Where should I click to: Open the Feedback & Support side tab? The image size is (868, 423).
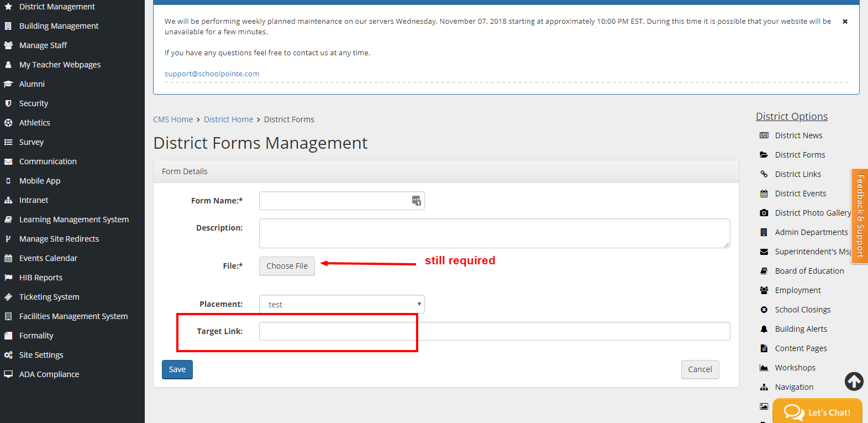860,216
